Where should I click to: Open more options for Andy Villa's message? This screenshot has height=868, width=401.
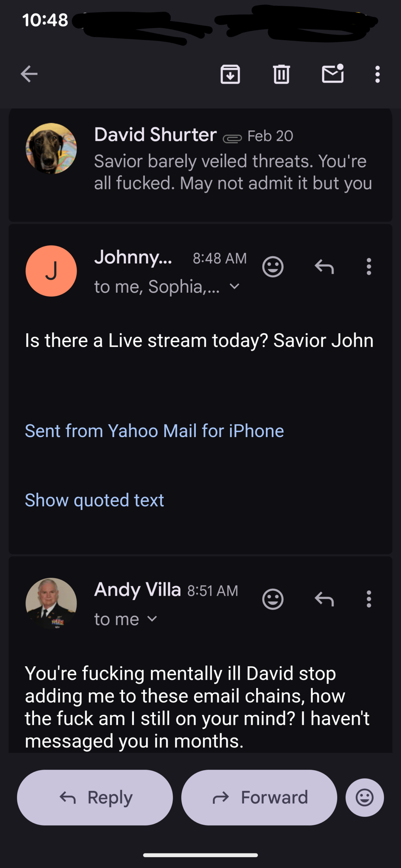[369, 599]
